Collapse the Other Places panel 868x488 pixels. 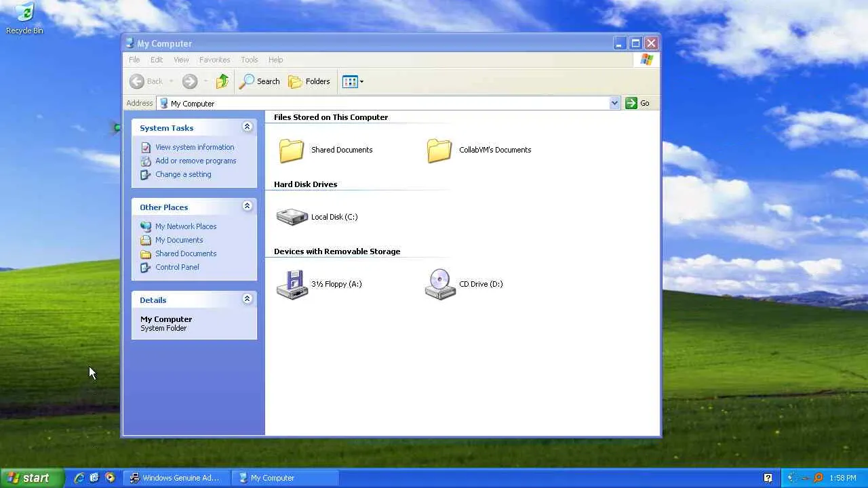pyautogui.click(x=247, y=206)
